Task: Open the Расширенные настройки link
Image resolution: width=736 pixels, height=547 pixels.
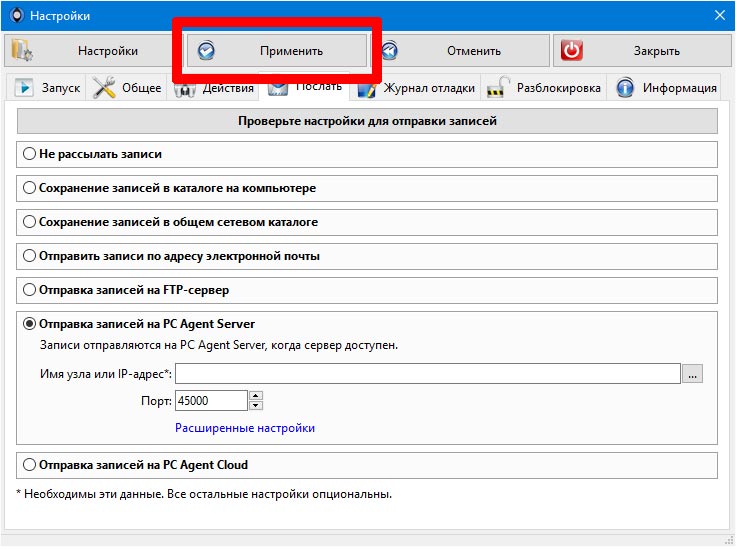Action: [245, 428]
